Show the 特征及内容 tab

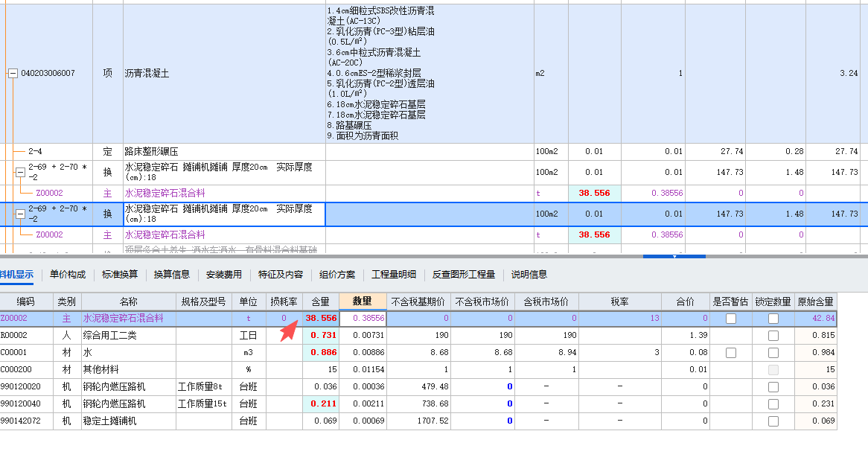click(281, 275)
